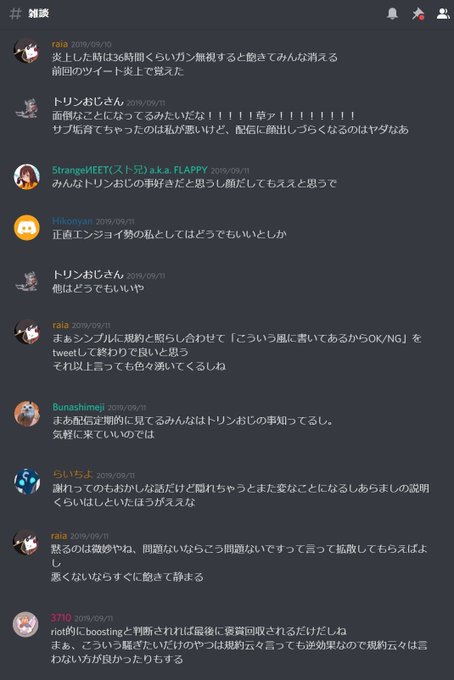Open StrangeNEET's avatar profile
The image size is (454, 680).
[26, 177]
